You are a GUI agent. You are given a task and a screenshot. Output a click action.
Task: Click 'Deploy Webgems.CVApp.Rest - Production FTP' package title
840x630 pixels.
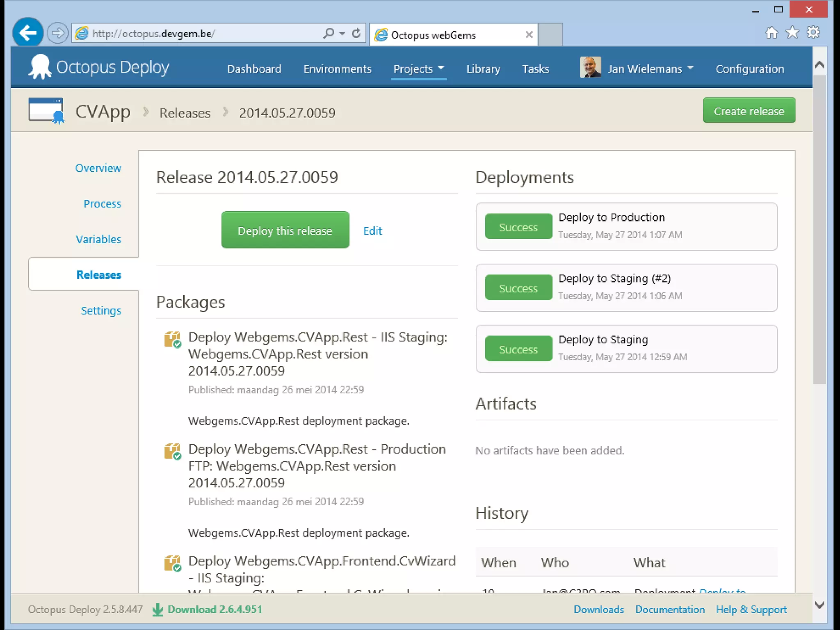tap(317, 466)
